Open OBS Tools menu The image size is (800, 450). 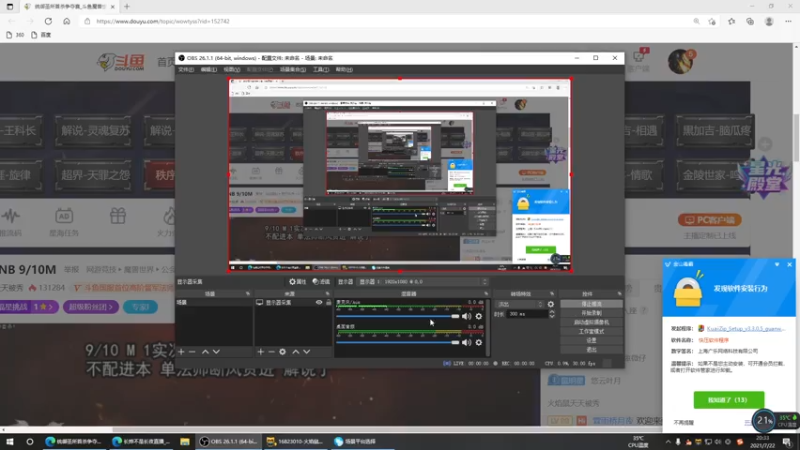coord(320,69)
